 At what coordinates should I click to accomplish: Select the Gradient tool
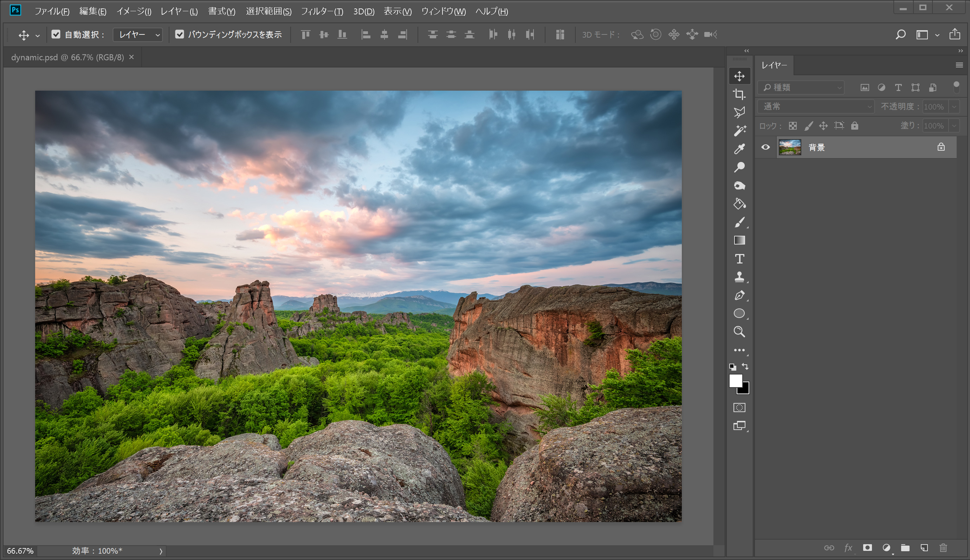pos(739,240)
